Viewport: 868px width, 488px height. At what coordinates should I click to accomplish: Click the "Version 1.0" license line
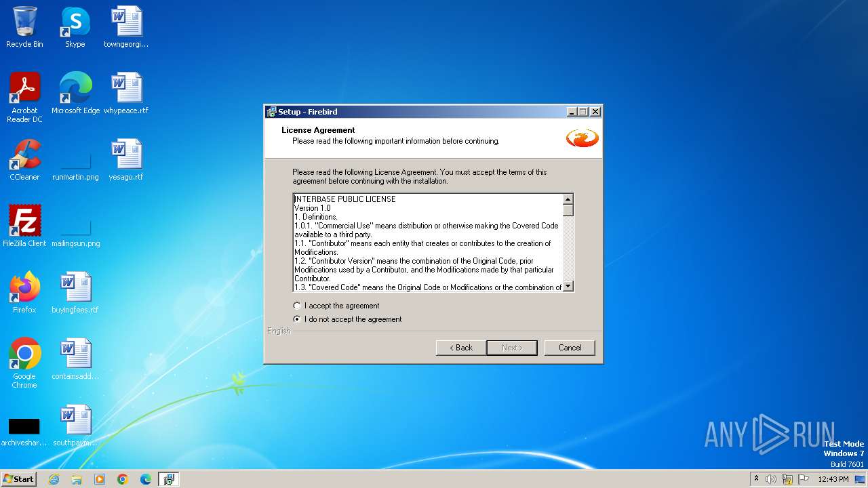point(313,208)
